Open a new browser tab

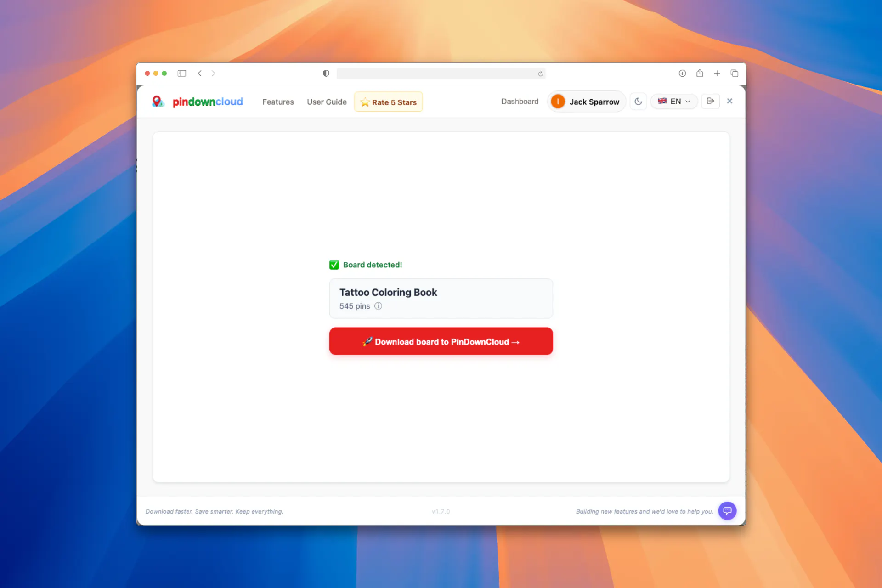click(717, 73)
